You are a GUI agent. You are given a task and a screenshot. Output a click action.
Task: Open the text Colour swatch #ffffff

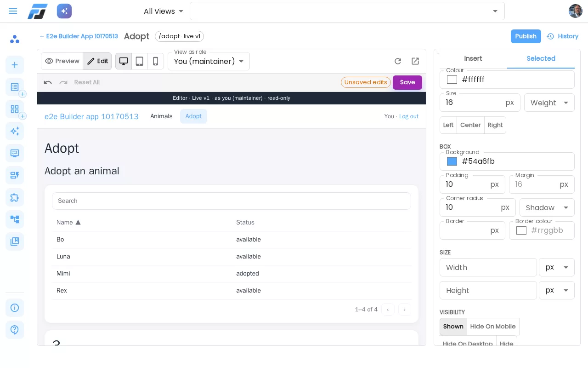[452, 80]
